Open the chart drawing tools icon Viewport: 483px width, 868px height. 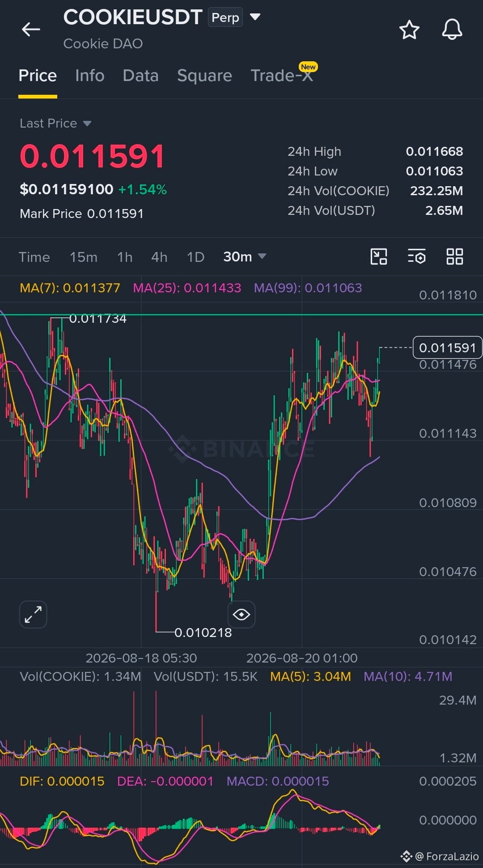point(379,257)
